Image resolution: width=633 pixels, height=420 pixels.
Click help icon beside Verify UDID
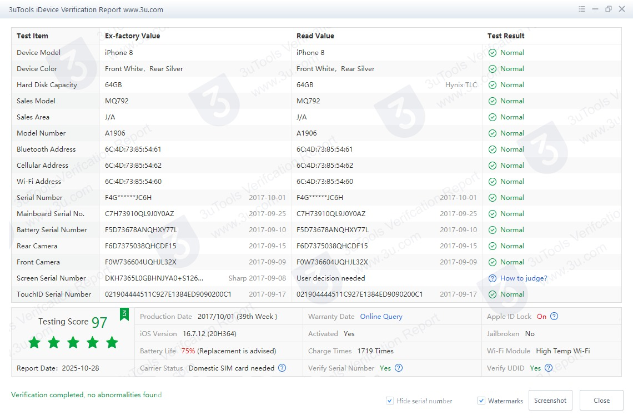(548, 368)
